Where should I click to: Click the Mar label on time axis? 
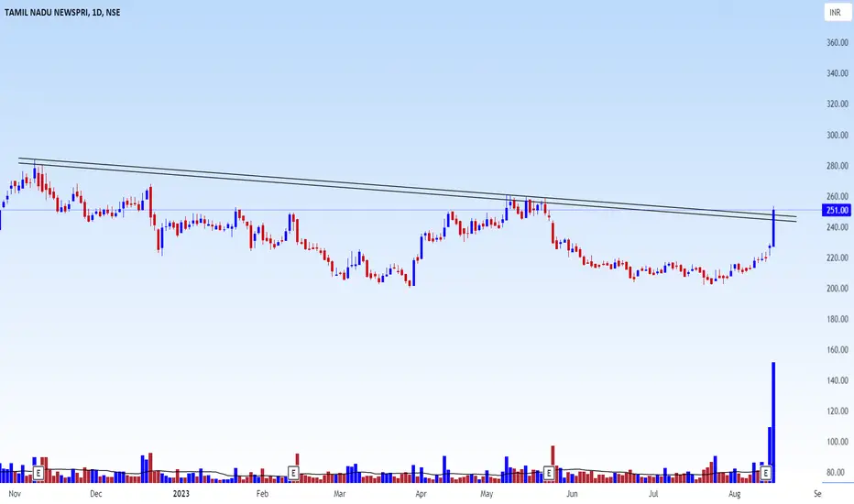tap(339, 494)
